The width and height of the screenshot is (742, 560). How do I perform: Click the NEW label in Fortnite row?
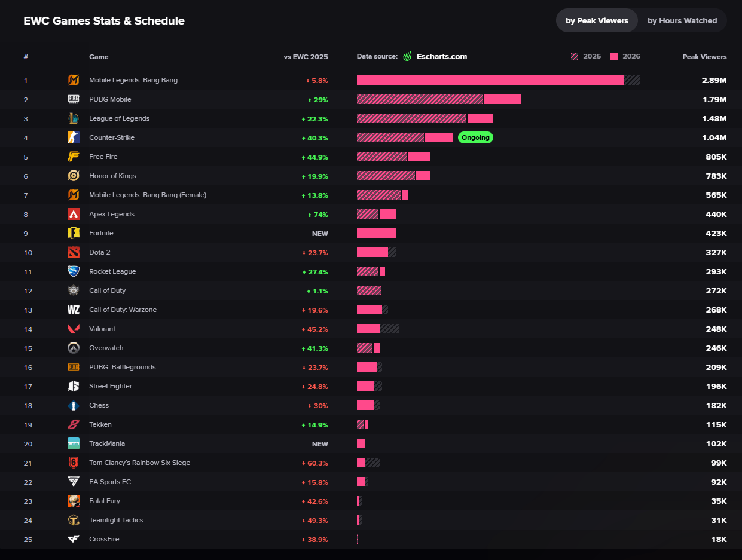[x=320, y=234]
